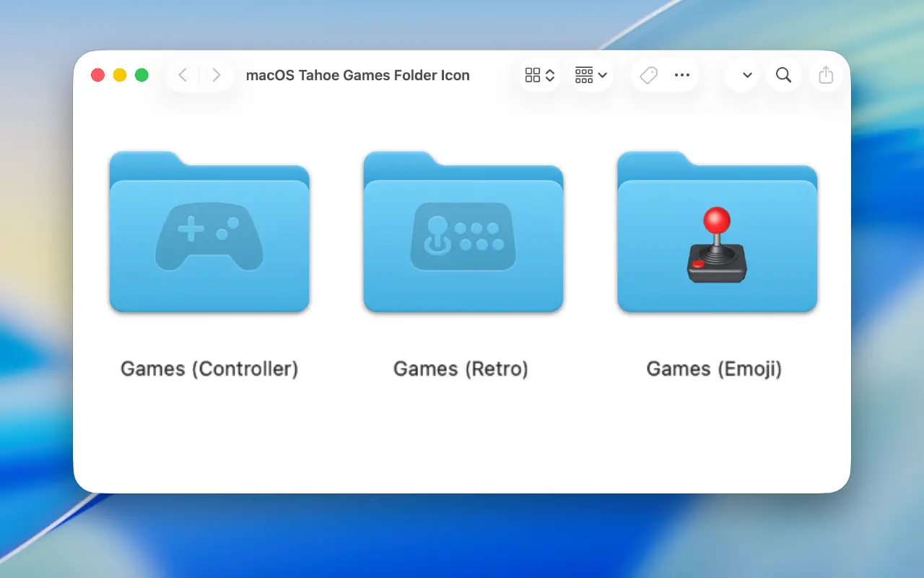The image size is (924, 578).
Task: Select the Games (Emoji) joystick folder
Action: pos(717,233)
